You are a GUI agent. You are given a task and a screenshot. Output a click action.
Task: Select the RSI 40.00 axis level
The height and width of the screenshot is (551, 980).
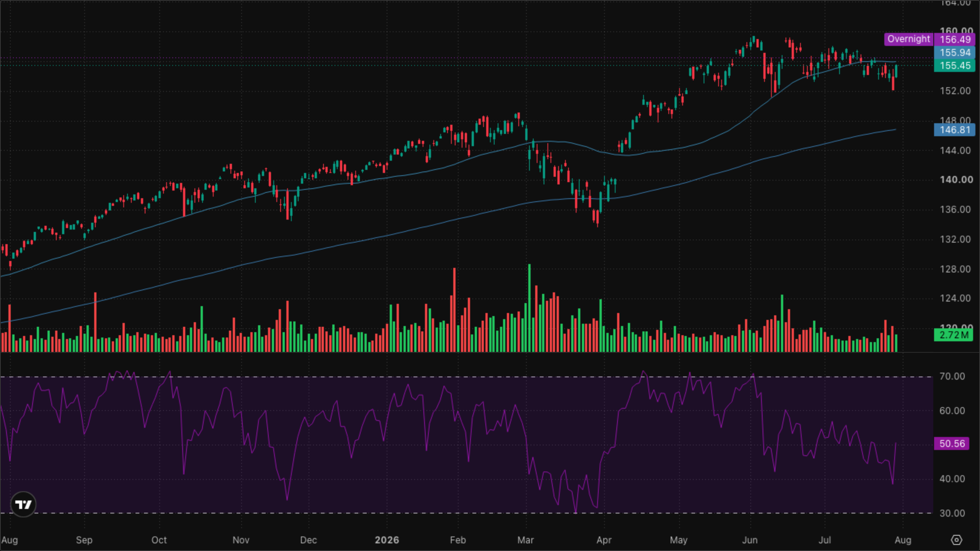coord(952,479)
